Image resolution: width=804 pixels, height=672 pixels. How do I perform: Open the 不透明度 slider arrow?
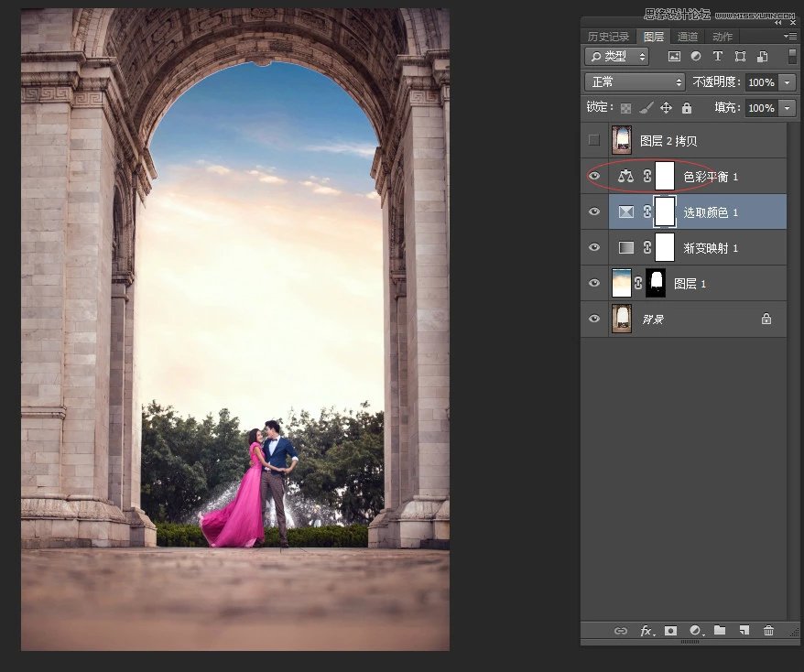788,82
